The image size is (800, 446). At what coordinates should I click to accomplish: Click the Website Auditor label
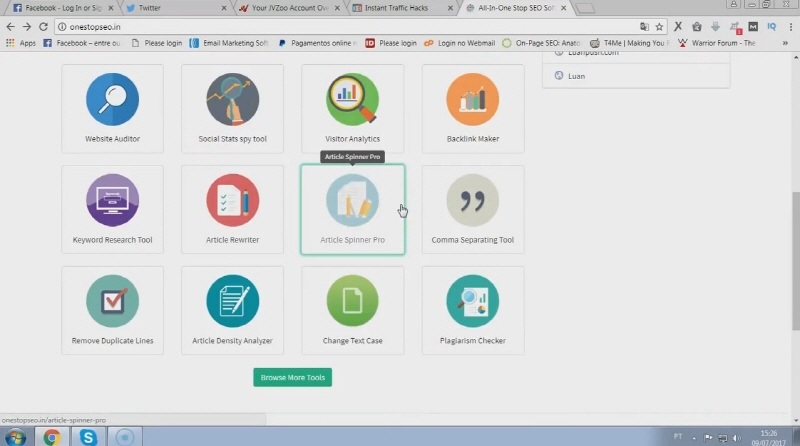point(112,139)
